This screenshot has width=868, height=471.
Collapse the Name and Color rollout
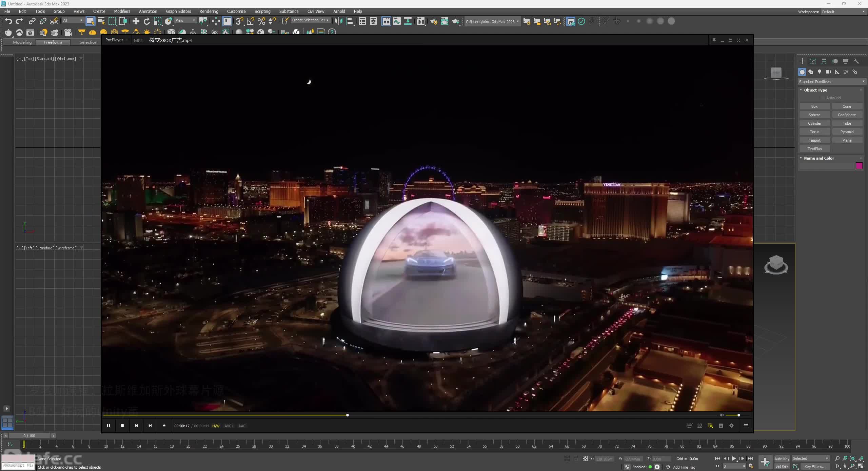819,158
